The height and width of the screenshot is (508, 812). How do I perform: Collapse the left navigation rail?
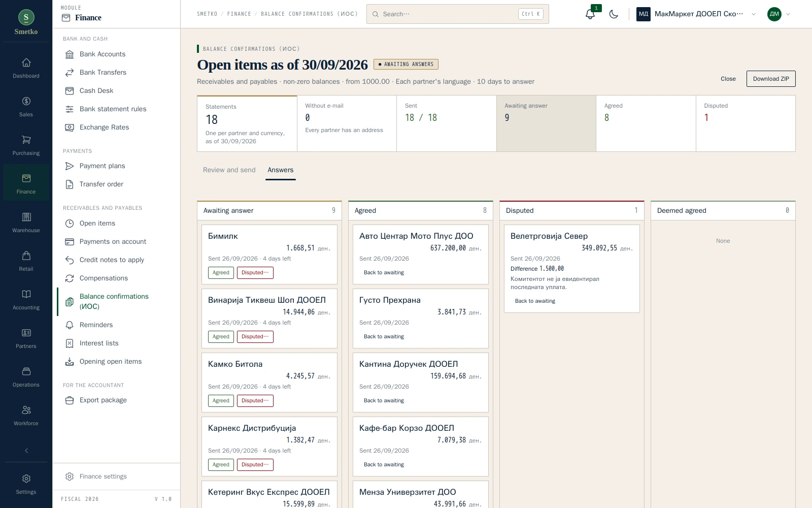click(26, 451)
